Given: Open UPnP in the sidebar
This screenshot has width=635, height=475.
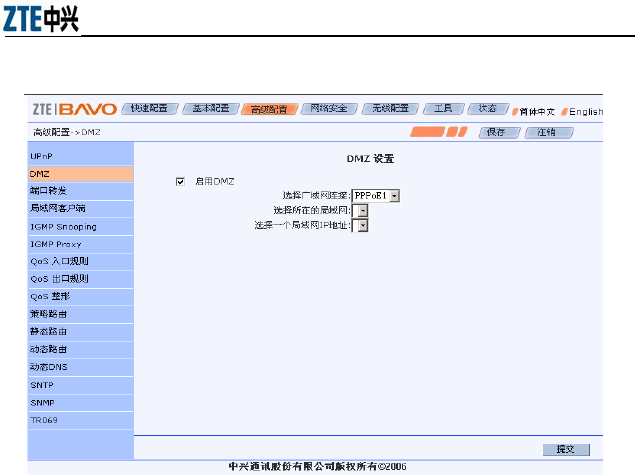Looking at the screenshot, I should [x=81, y=156].
